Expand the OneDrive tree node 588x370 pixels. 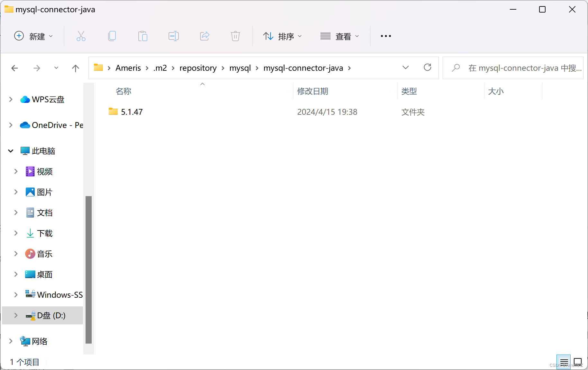(11, 125)
